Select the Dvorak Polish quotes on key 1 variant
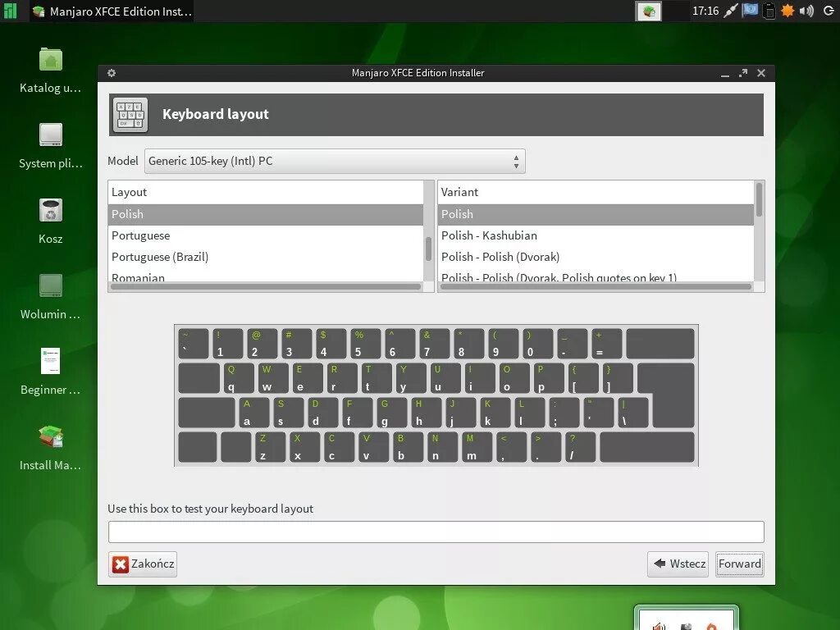840x630 pixels. pyautogui.click(x=596, y=276)
